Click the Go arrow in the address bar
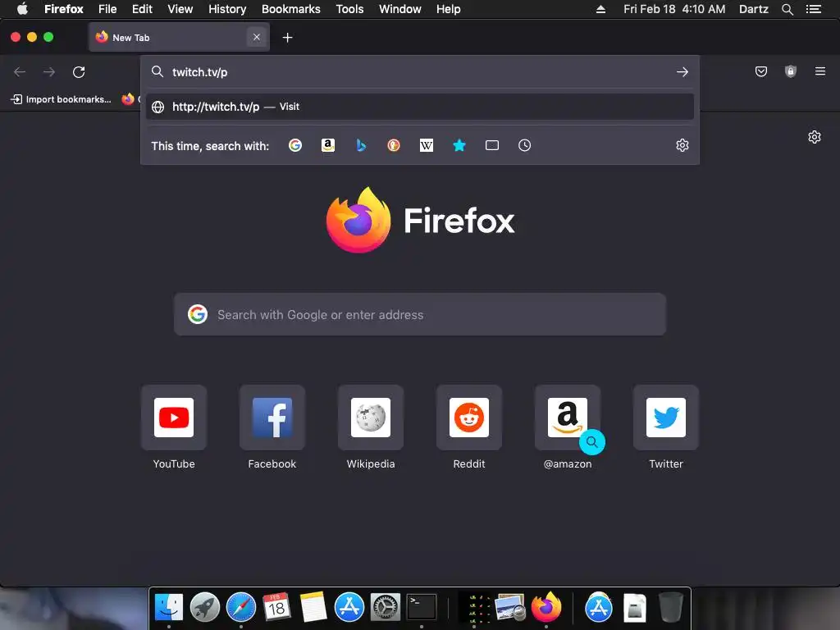Viewport: 840px width, 630px height. point(682,72)
